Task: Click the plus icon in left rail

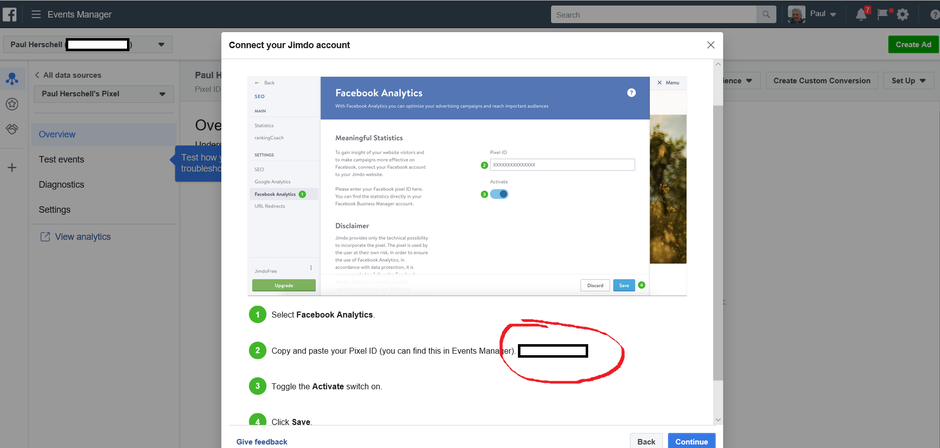Action: tap(11, 168)
